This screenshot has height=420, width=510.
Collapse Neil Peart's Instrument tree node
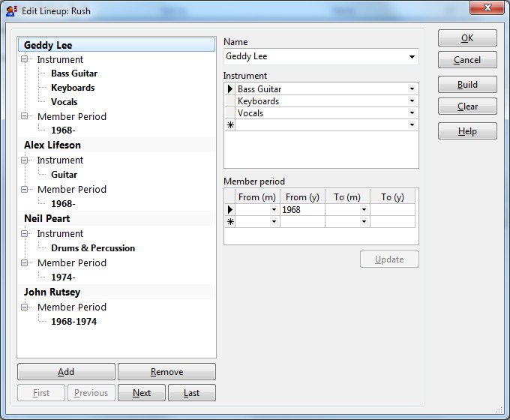click(x=25, y=233)
